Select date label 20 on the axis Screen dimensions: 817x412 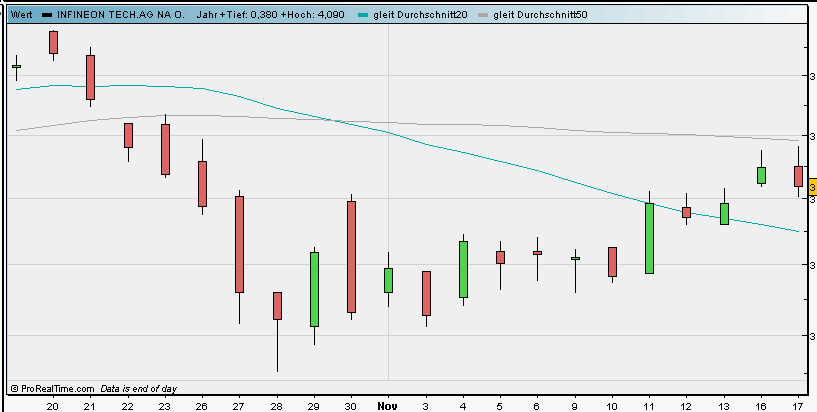[x=53, y=406]
